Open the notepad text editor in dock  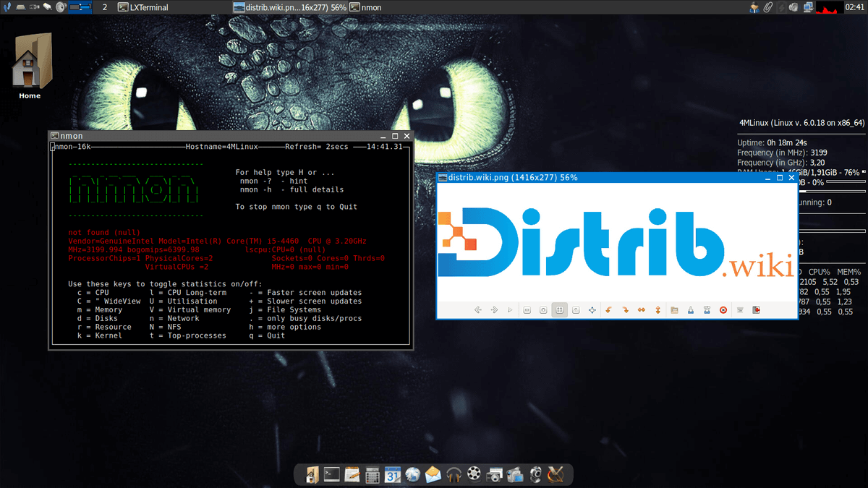(352, 475)
